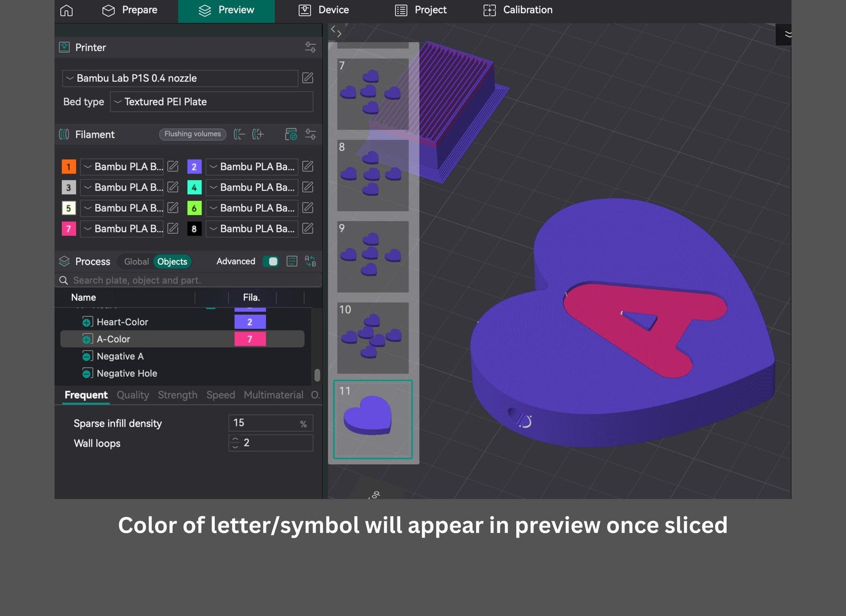Select the Objects process mode

172,261
